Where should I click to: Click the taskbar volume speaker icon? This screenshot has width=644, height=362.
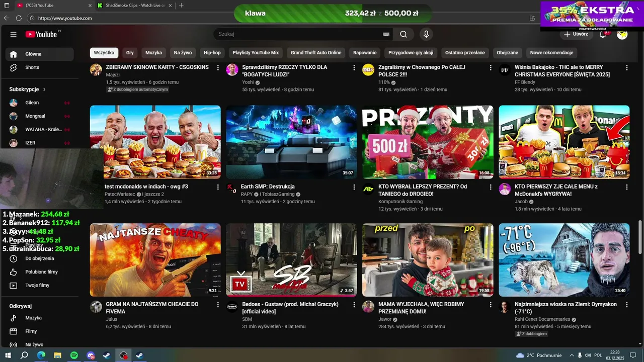[588, 355]
